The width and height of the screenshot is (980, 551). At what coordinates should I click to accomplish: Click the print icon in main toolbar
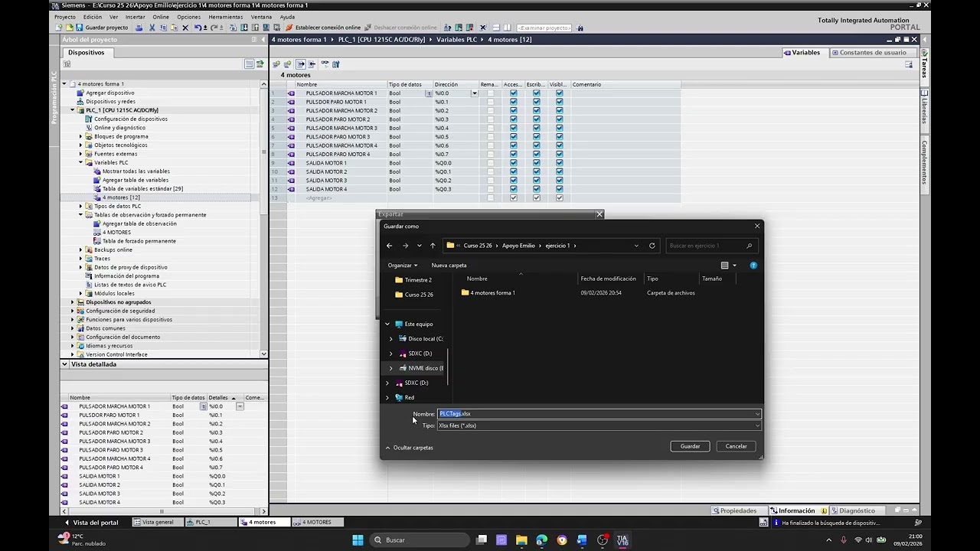pyautogui.click(x=139, y=28)
